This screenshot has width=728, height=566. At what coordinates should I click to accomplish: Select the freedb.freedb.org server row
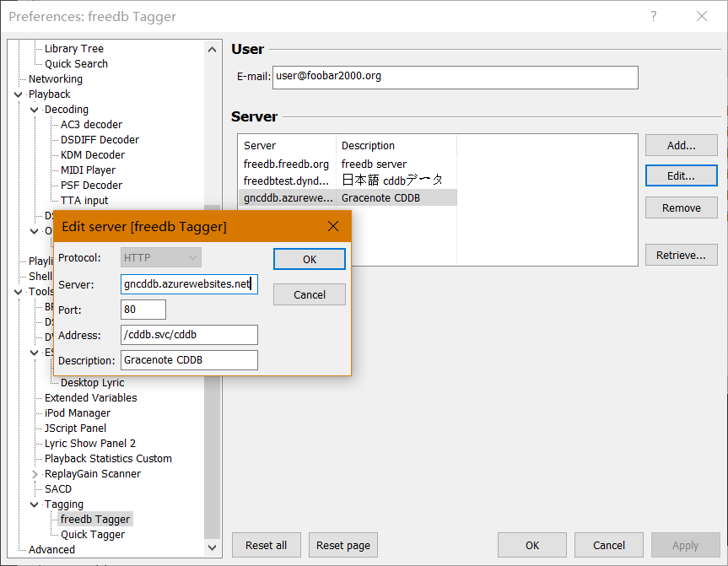(348, 164)
